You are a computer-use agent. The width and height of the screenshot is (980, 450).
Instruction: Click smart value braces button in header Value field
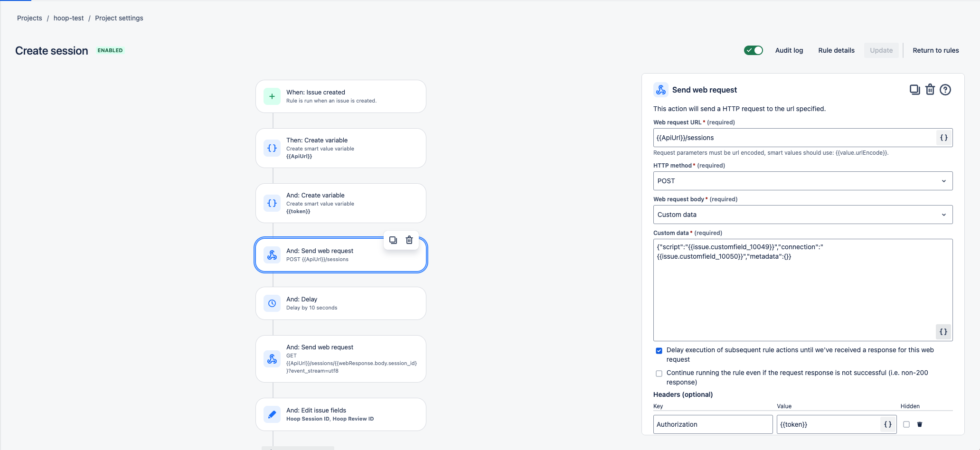[888, 424]
